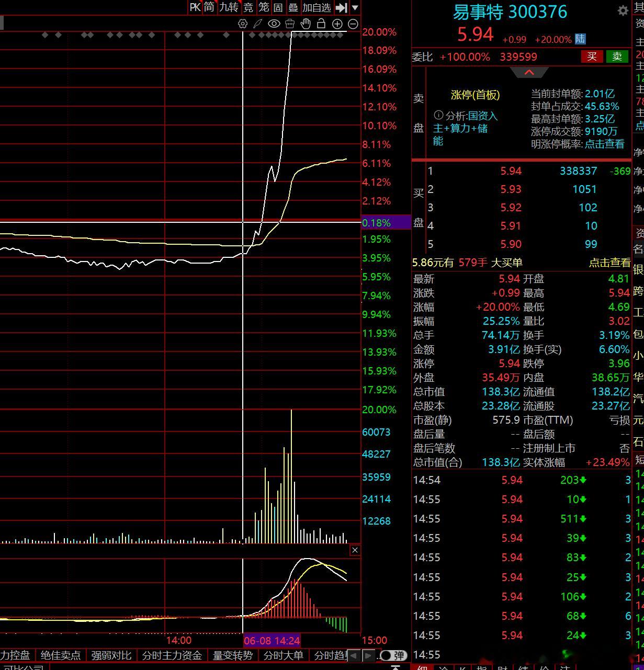Click the skip-to-end arrow icon
644x670 pixels.
[341, 7]
